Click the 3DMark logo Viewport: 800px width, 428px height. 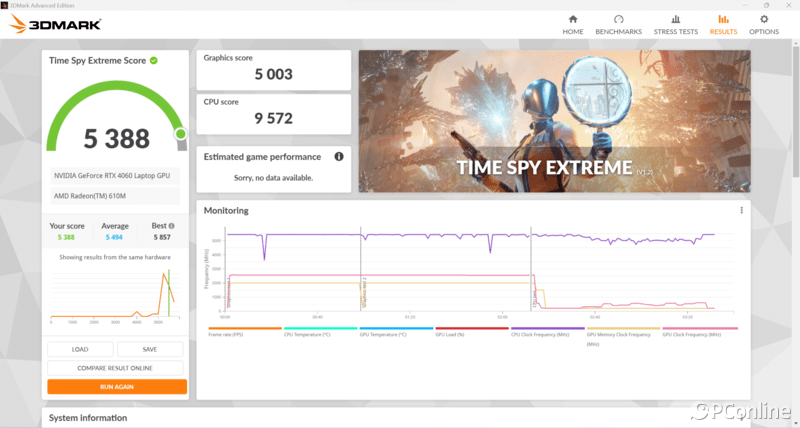tap(55, 24)
